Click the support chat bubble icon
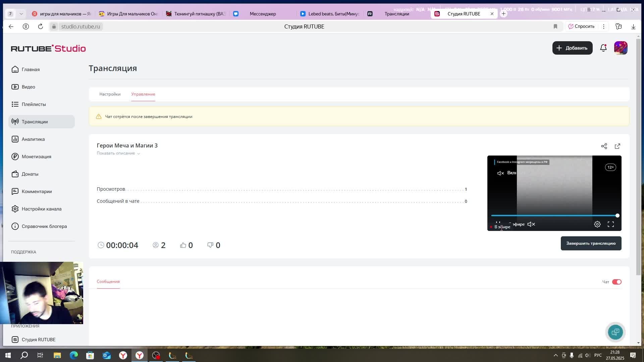 615,332
